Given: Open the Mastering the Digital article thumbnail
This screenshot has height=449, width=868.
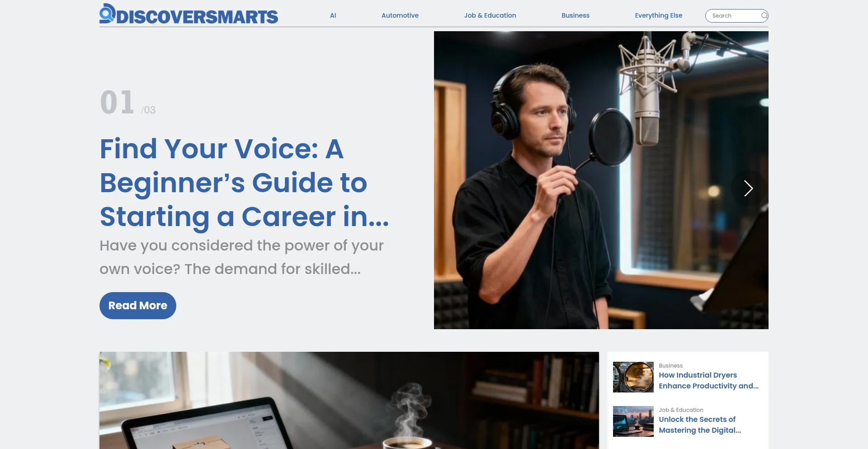Looking at the screenshot, I should (x=633, y=421).
